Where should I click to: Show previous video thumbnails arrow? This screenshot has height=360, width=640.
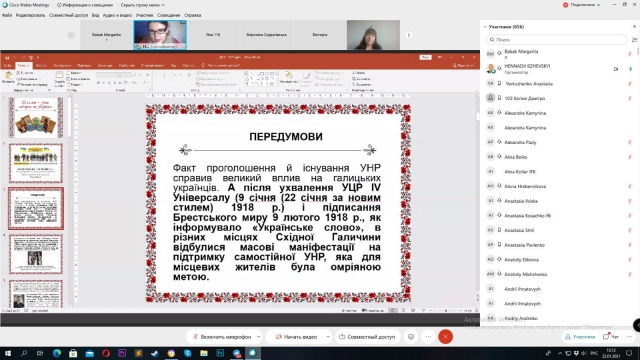[71, 35]
